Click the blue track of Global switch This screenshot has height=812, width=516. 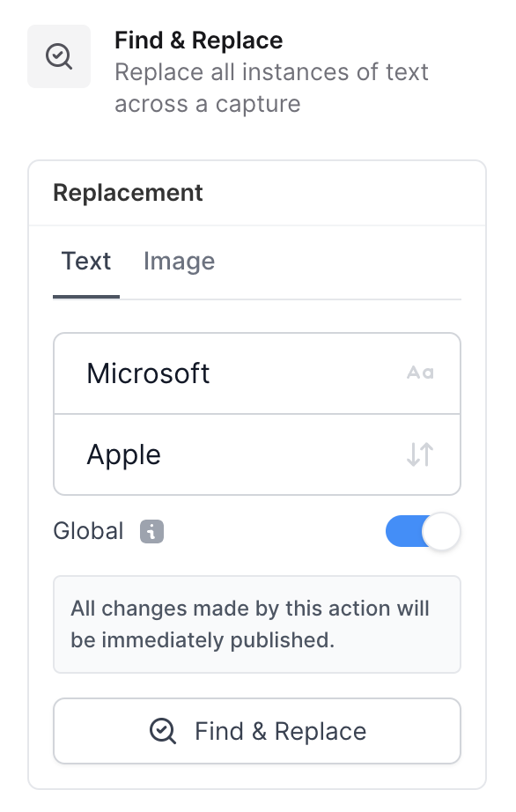pos(404,531)
